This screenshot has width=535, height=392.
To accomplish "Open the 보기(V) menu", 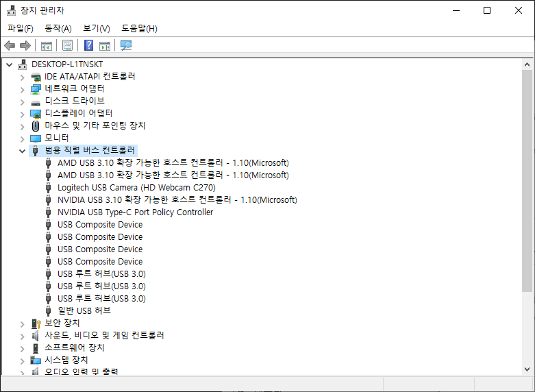I will 97,28.
